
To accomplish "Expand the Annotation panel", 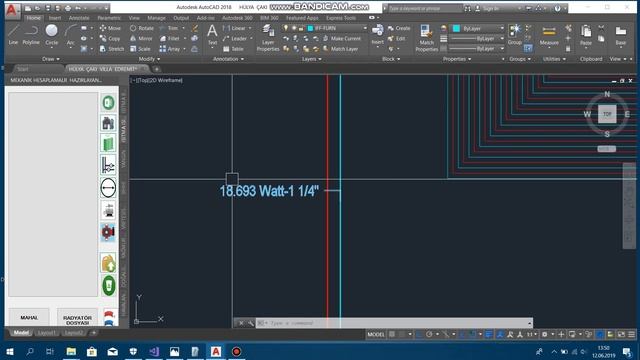I will (228, 59).
